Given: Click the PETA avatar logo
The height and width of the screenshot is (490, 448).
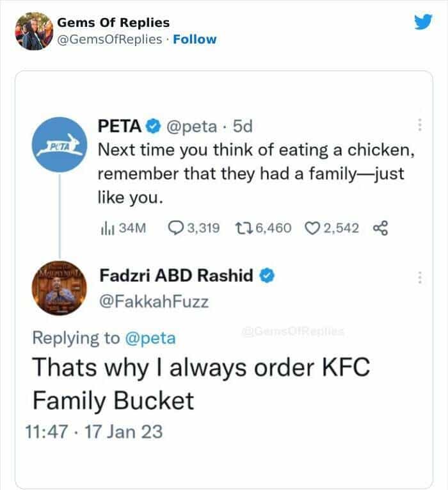Looking at the screenshot, I should [x=61, y=147].
